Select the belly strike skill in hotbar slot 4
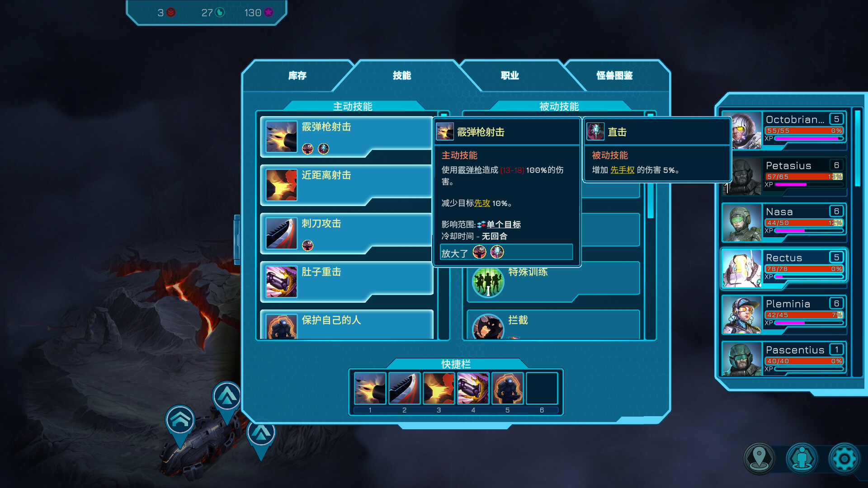The image size is (868, 488). (473, 388)
